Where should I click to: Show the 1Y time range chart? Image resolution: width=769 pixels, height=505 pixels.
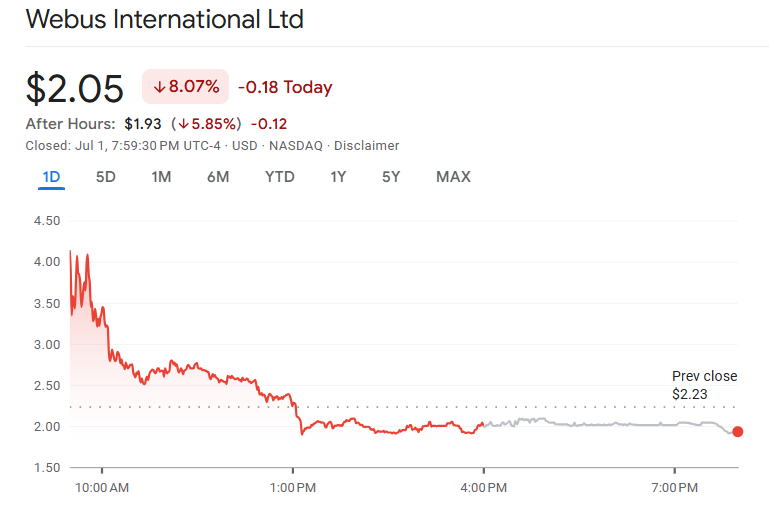[x=338, y=177]
